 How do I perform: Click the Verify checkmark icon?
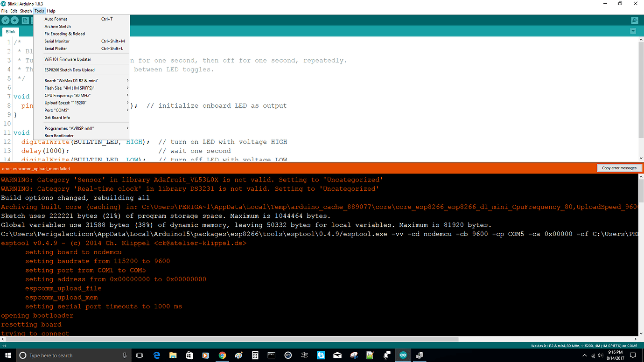[x=5, y=20]
